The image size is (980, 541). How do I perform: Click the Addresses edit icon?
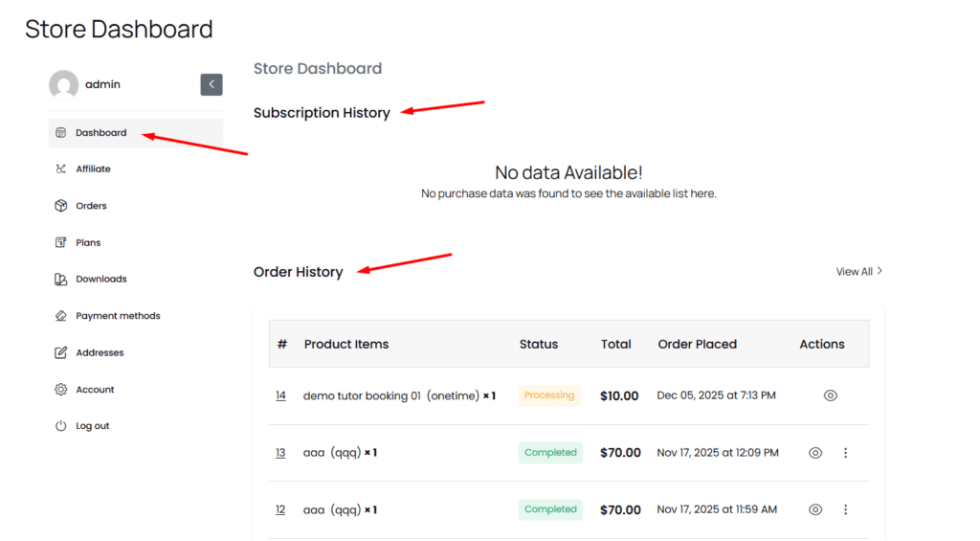61,353
